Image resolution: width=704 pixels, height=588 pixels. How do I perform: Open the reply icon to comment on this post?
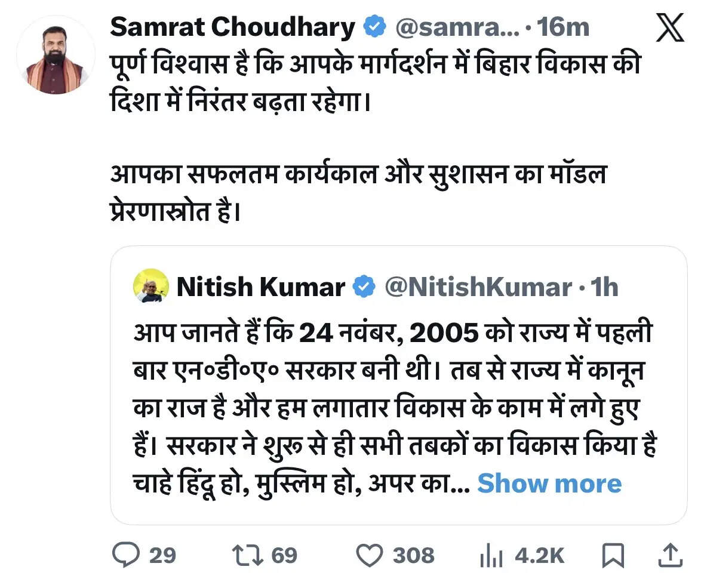point(127,556)
